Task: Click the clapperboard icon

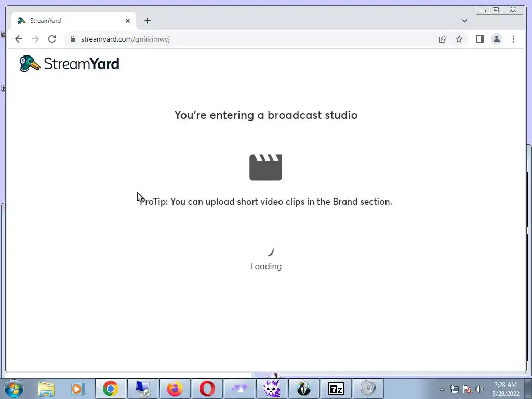Action: pos(265,167)
